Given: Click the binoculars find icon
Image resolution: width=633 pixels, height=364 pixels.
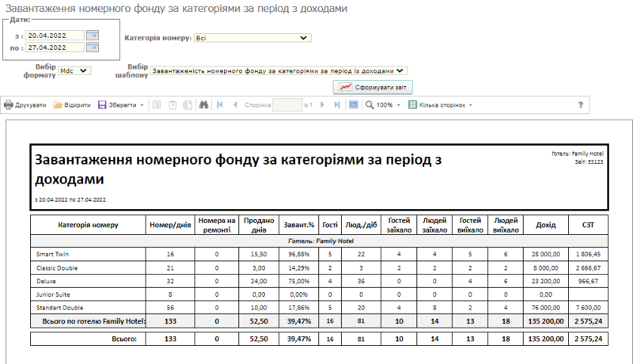Looking at the screenshot, I should (x=203, y=104).
